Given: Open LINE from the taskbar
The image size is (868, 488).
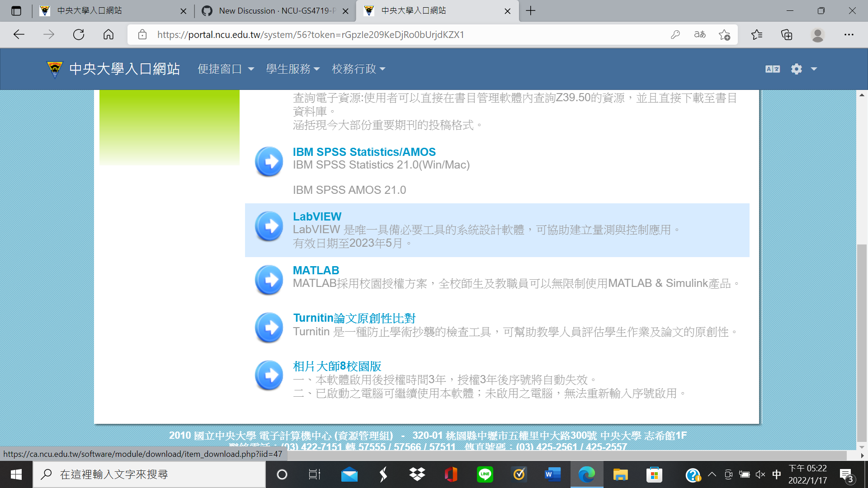Looking at the screenshot, I should click(485, 474).
